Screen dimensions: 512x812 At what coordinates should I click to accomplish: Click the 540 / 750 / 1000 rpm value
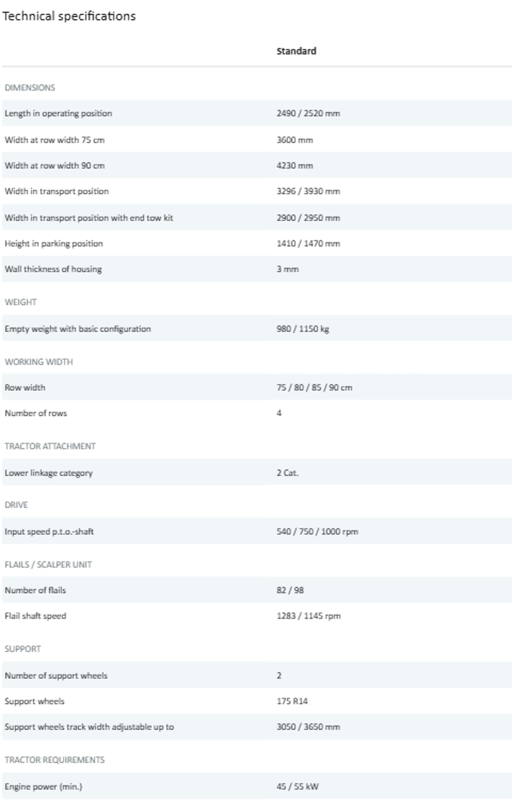pos(317,532)
